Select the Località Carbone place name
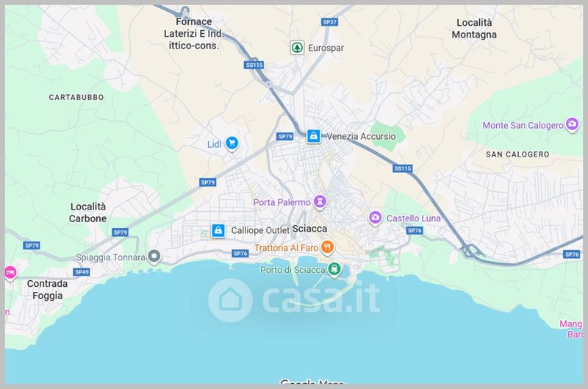 [87, 213]
